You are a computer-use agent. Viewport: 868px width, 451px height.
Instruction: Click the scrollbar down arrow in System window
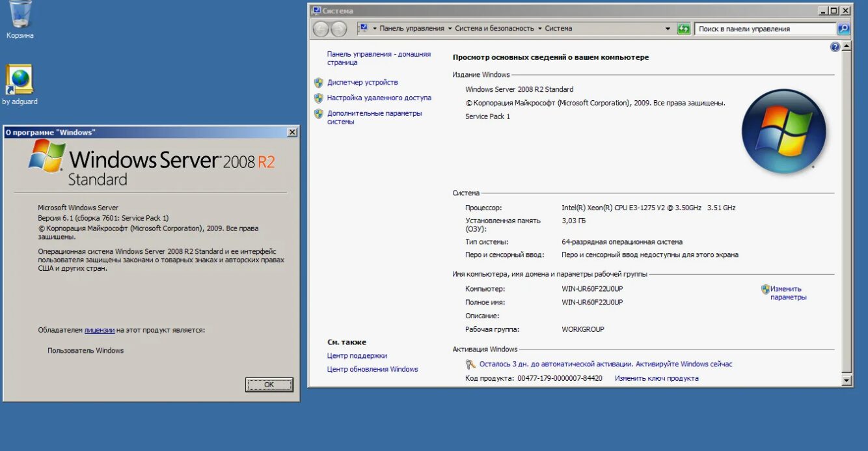(847, 380)
